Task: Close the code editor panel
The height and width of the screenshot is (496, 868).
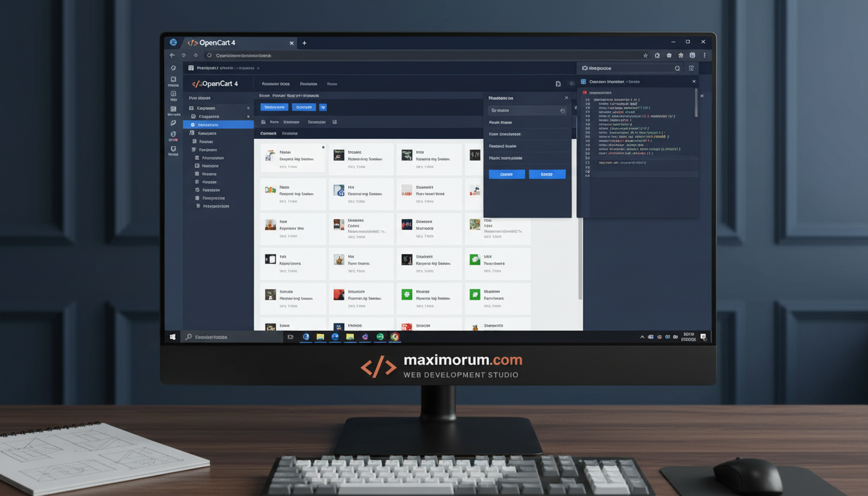Action: click(694, 82)
